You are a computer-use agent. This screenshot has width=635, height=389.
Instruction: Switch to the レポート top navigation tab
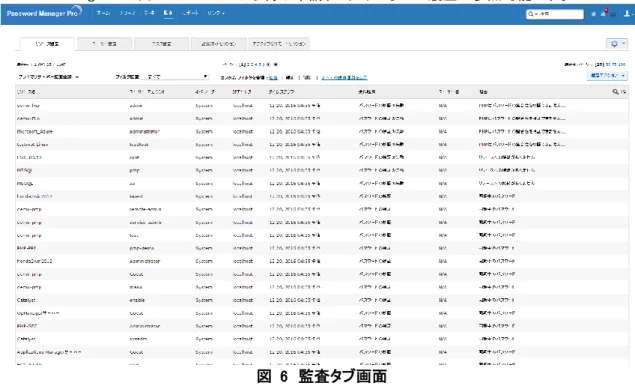[x=190, y=13]
